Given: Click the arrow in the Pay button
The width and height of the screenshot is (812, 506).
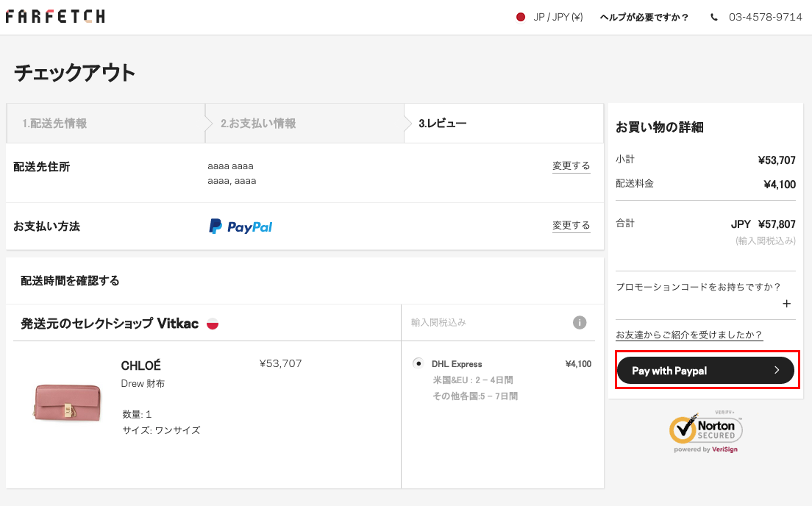Looking at the screenshot, I should click(776, 370).
